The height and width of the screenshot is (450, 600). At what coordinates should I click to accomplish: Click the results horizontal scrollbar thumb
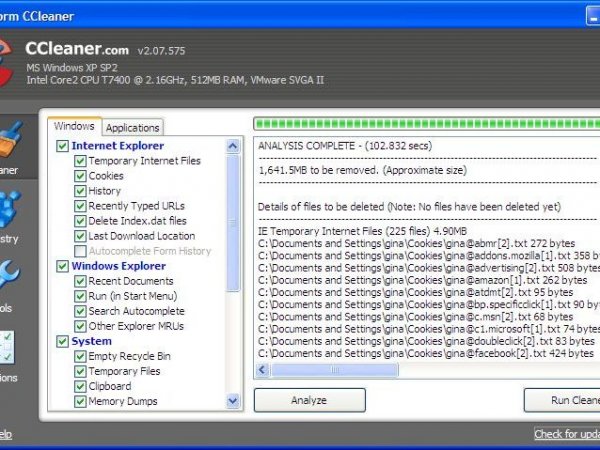(x=334, y=370)
